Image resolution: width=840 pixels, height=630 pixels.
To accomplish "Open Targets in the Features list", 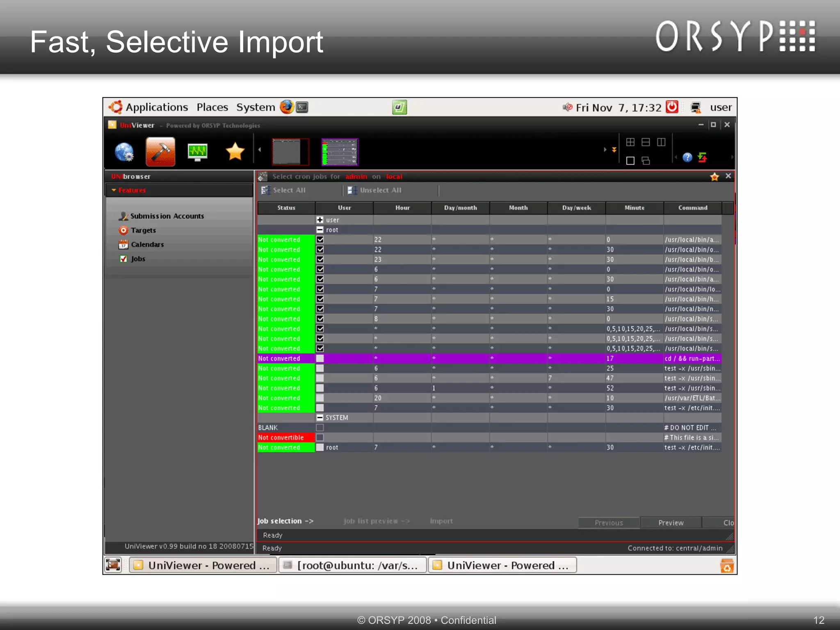I will (x=143, y=231).
